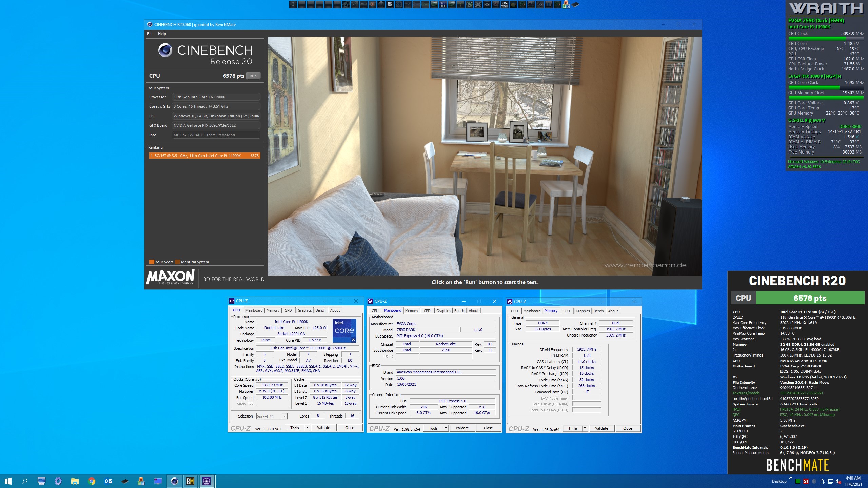Click the CPU-Z taskbar icon

(x=206, y=481)
